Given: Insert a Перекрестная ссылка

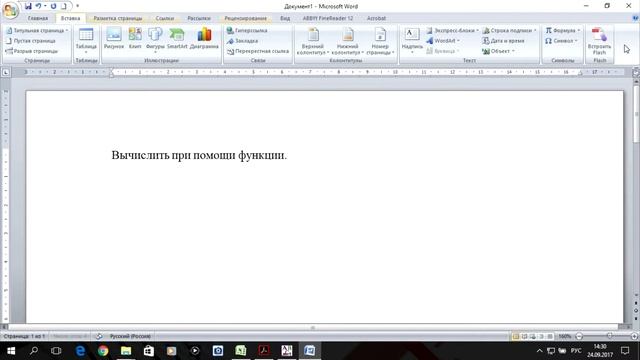Looking at the screenshot, I should click(x=258, y=51).
